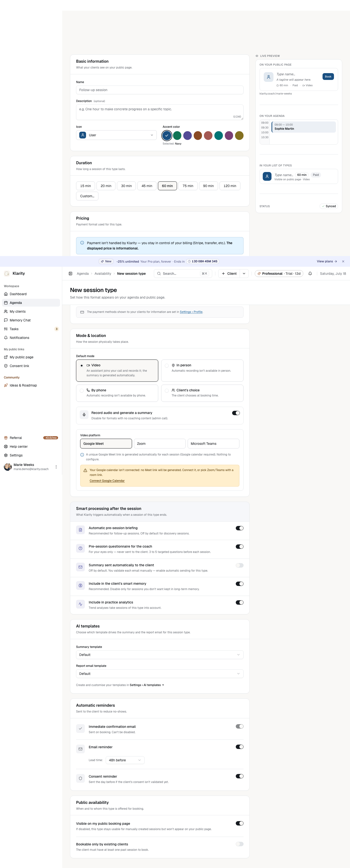The image size is (350, 868).
Task: Go to Tasks in sidebar
Action: [x=31, y=329]
